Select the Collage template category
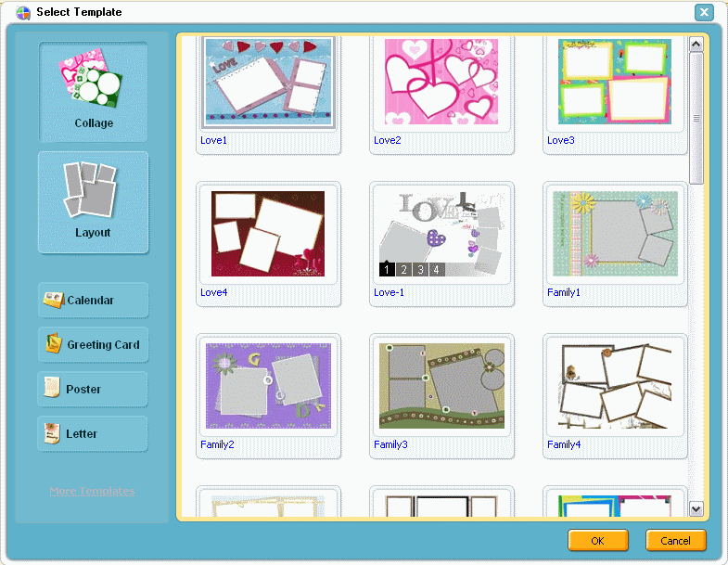 [x=94, y=92]
